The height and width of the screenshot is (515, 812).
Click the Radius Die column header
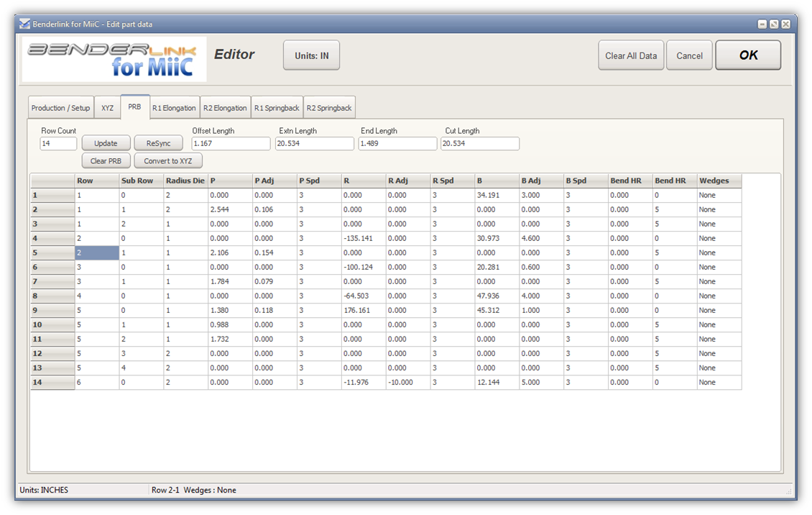pyautogui.click(x=186, y=181)
